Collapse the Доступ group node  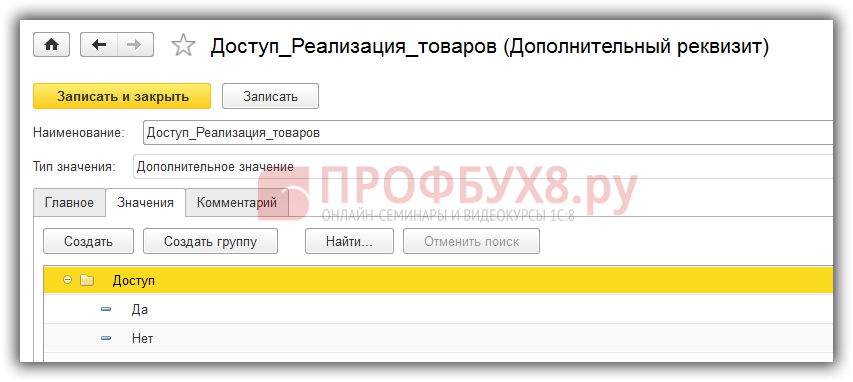pyautogui.click(x=67, y=280)
